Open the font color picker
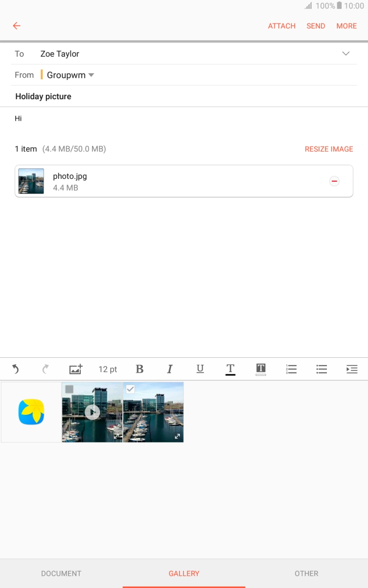This screenshot has height=588, width=368. coord(230,370)
